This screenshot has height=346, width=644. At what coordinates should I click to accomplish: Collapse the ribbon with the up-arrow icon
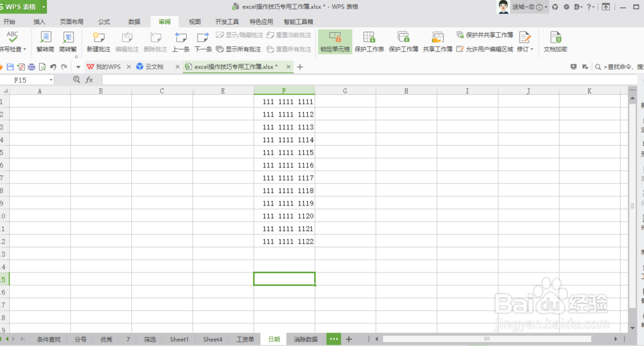pos(606,7)
